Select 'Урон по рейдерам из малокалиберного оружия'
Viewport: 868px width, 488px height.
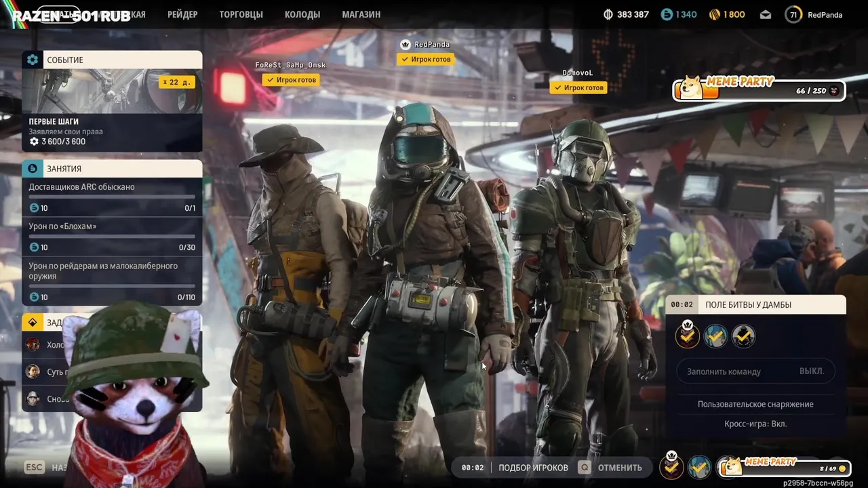pyautogui.click(x=112, y=281)
